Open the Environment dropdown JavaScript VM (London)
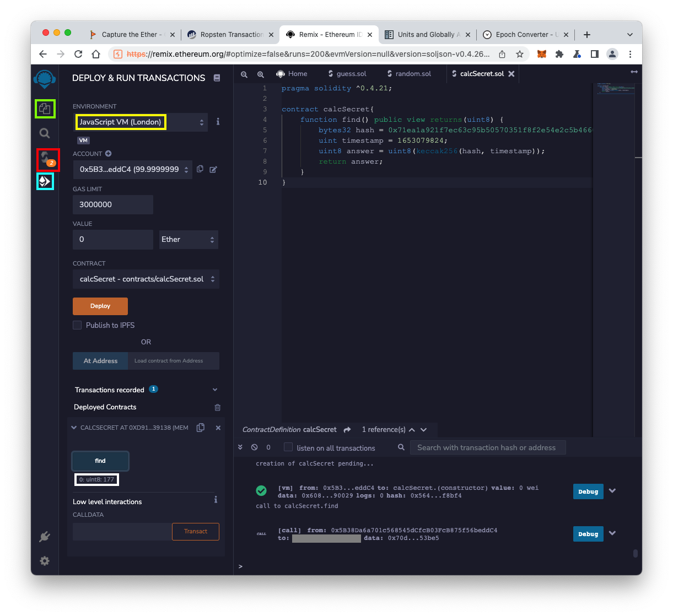 pyautogui.click(x=141, y=122)
